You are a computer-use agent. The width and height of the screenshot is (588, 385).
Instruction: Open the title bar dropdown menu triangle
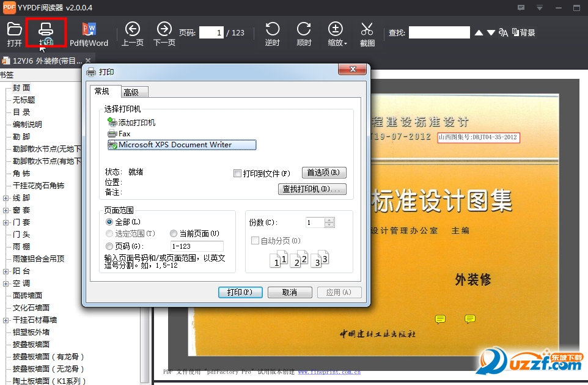(540, 7)
